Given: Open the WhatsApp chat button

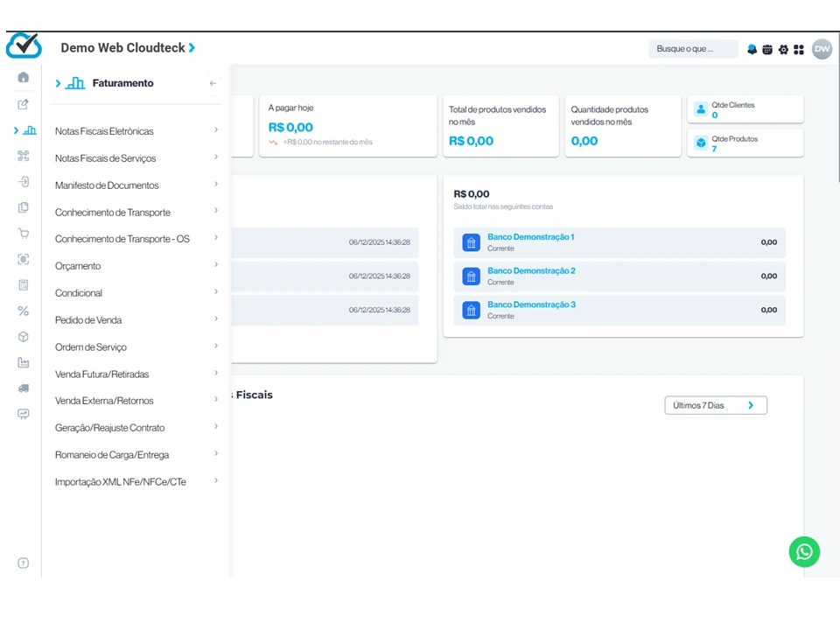Looking at the screenshot, I should point(804,552).
